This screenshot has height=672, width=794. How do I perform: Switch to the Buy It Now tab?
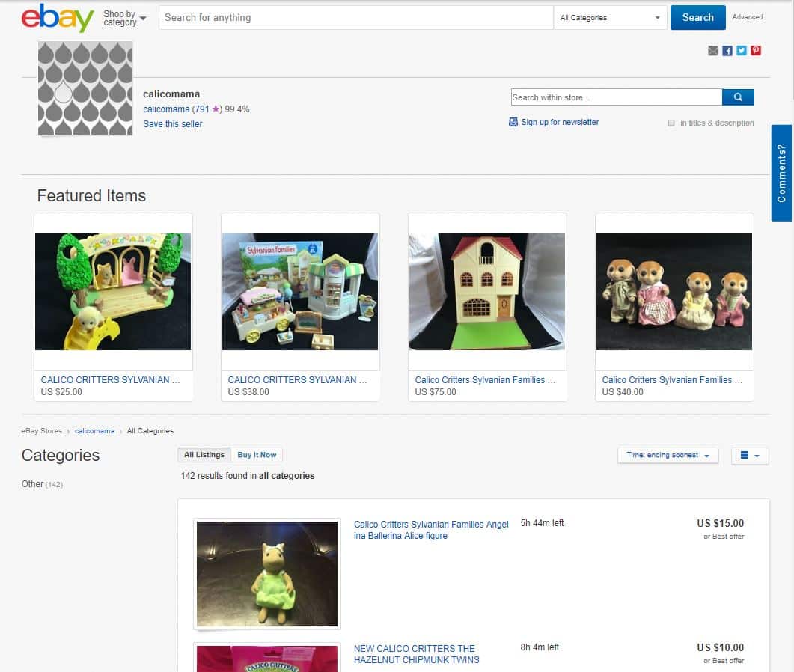pyautogui.click(x=257, y=455)
